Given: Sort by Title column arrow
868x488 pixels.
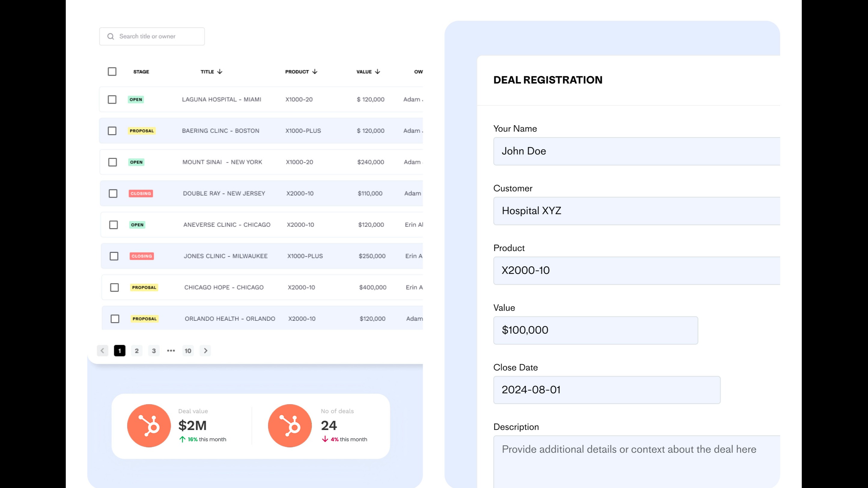Looking at the screenshot, I should pos(220,71).
